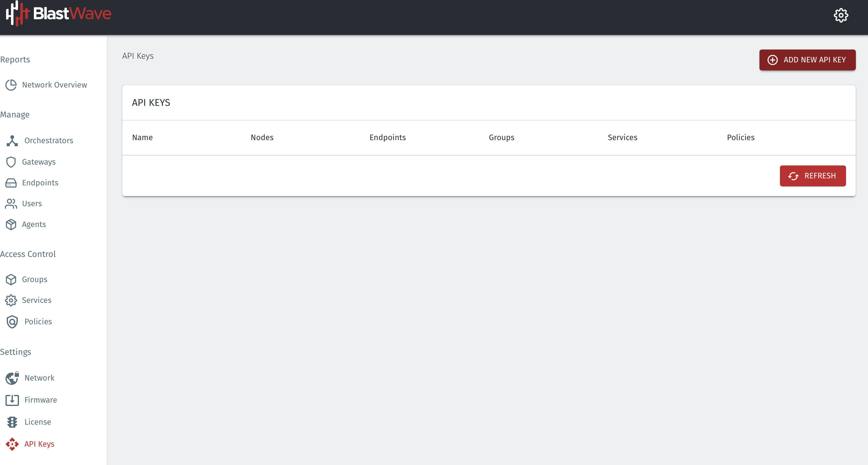Click the Firmware download icon
The height and width of the screenshot is (465, 868).
click(x=12, y=400)
